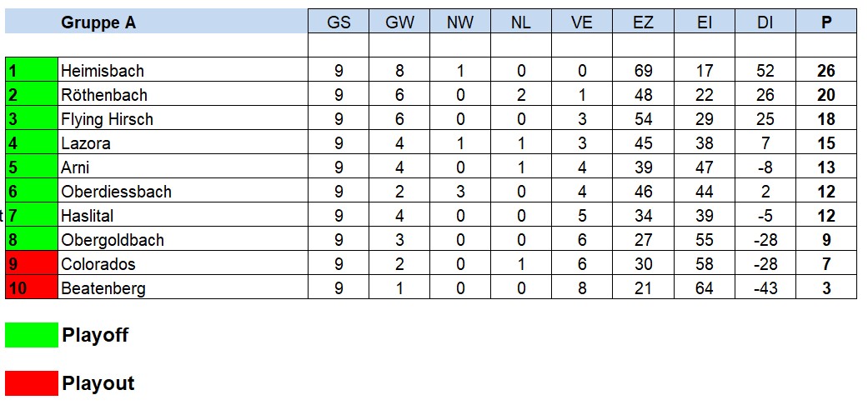868x405 pixels.
Task: Click Beatenberg's -43 goal difference cell
Action: (765, 287)
